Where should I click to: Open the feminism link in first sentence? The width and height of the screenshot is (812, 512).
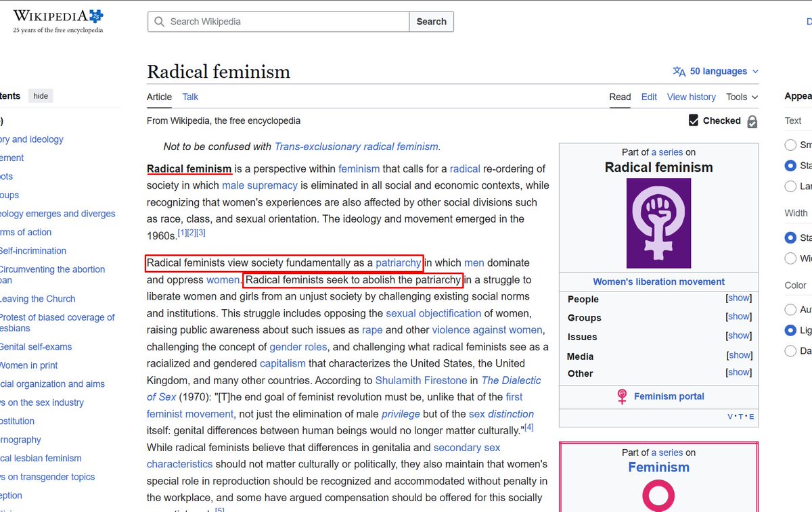[359, 168]
